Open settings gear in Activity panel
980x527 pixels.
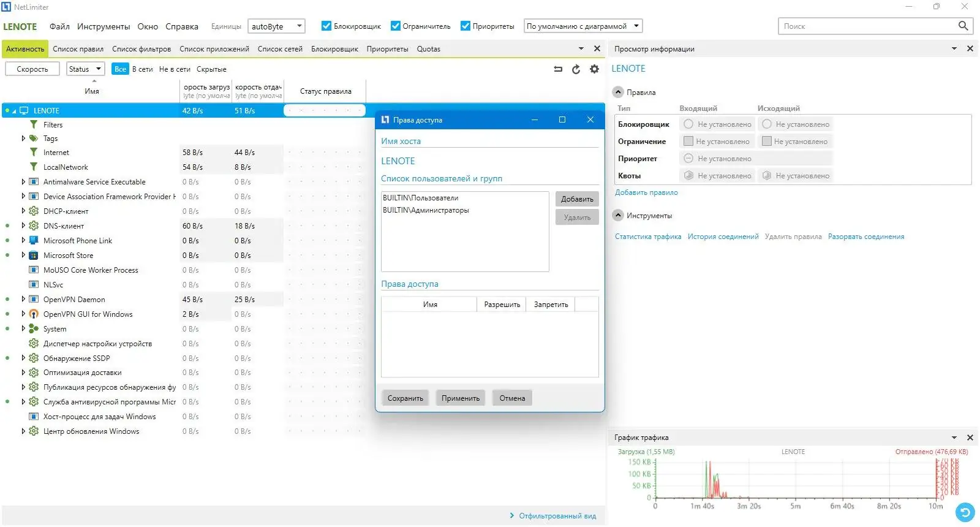click(x=594, y=69)
